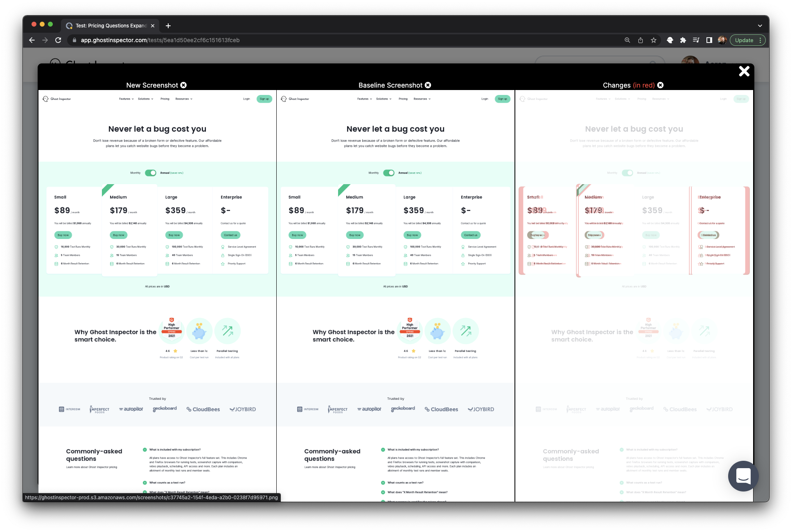Open the browser Extensions puzzle-piece icon
Image resolution: width=792 pixels, height=532 pixels.
683,40
